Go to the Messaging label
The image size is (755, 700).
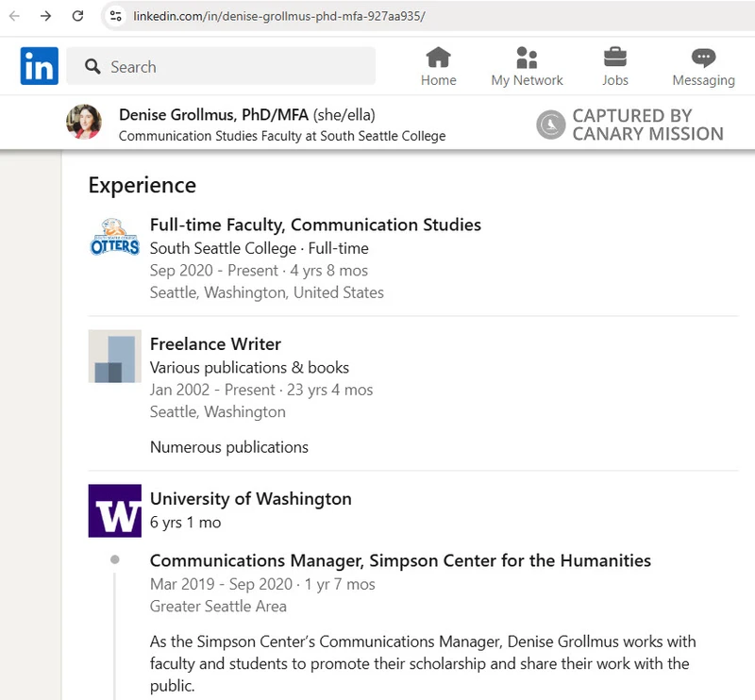point(703,80)
